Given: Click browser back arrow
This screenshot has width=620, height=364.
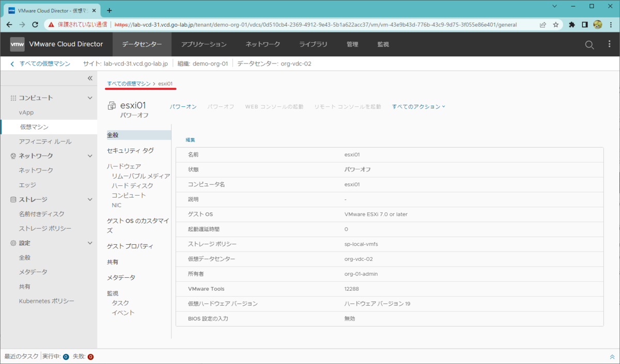Looking at the screenshot, I should click(x=10, y=24).
